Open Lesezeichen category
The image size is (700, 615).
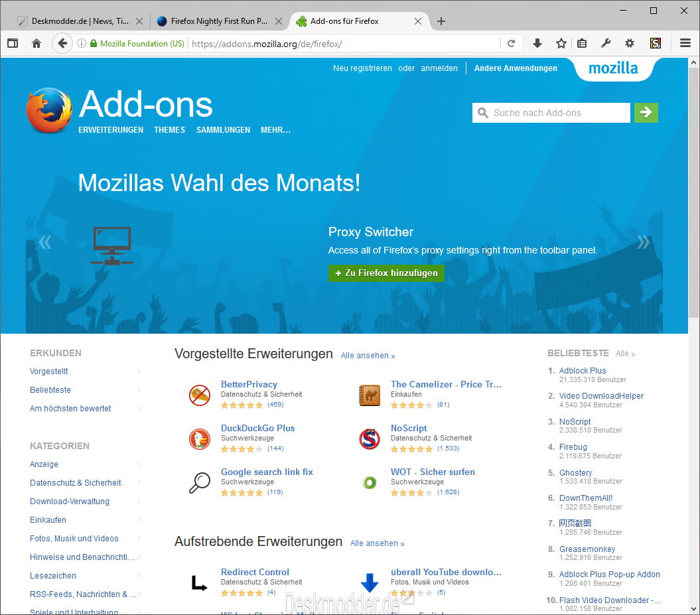(x=52, y=576)
